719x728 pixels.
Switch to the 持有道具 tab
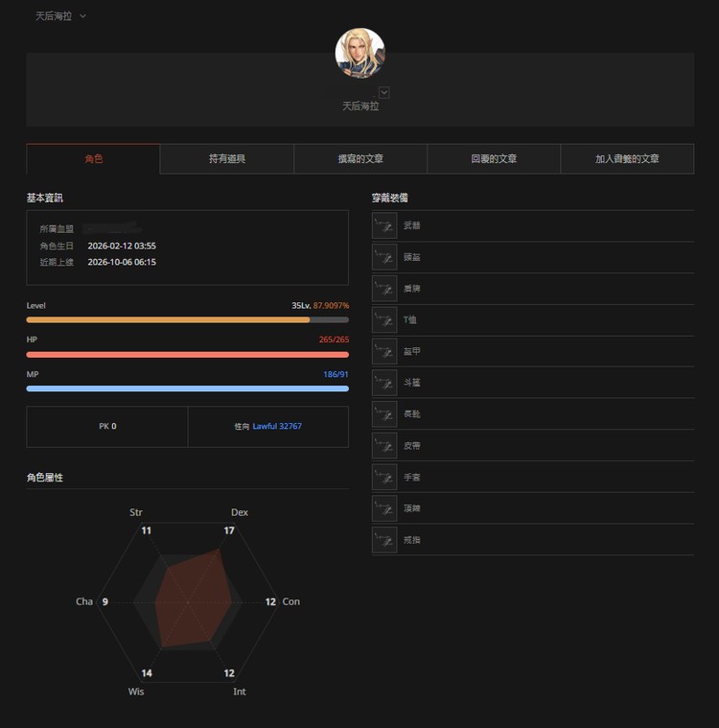click(227, 159)
